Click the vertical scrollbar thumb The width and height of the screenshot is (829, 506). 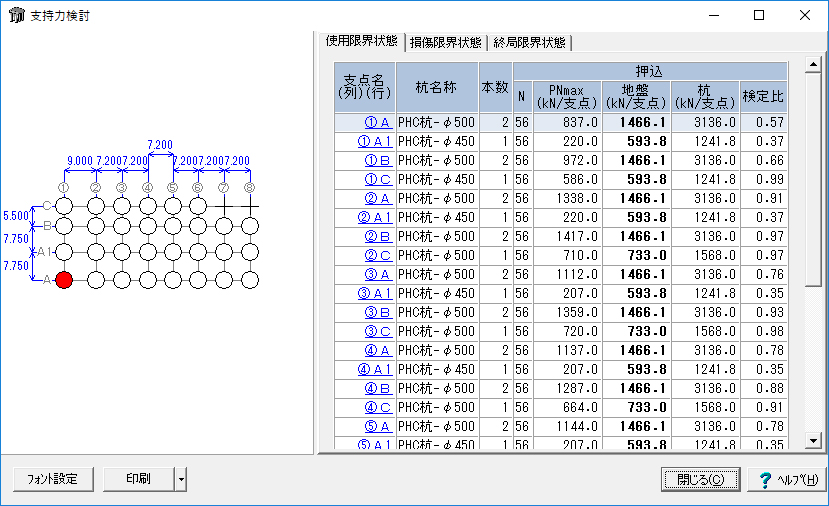(813, 180)
